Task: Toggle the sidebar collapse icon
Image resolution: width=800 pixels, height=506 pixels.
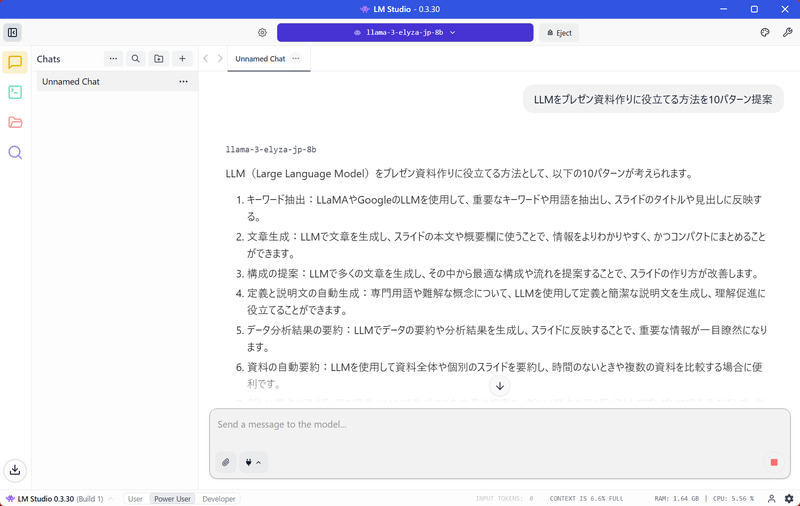Action: [13, 33]
